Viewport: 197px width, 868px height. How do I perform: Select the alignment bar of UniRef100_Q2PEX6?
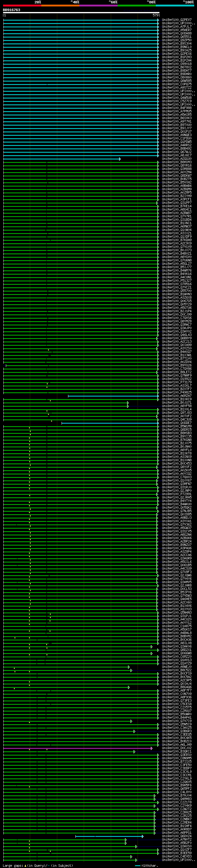tap(81, 54)
